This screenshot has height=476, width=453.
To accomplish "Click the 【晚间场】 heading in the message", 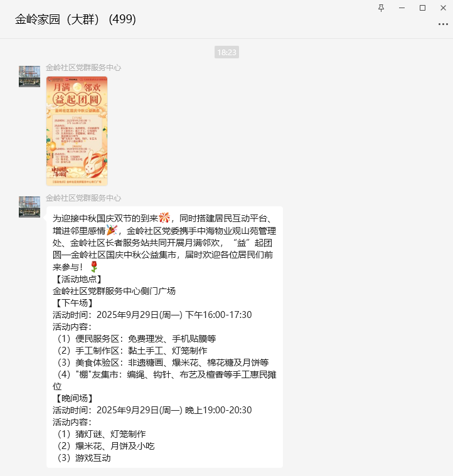I will [x=75, y=398].
